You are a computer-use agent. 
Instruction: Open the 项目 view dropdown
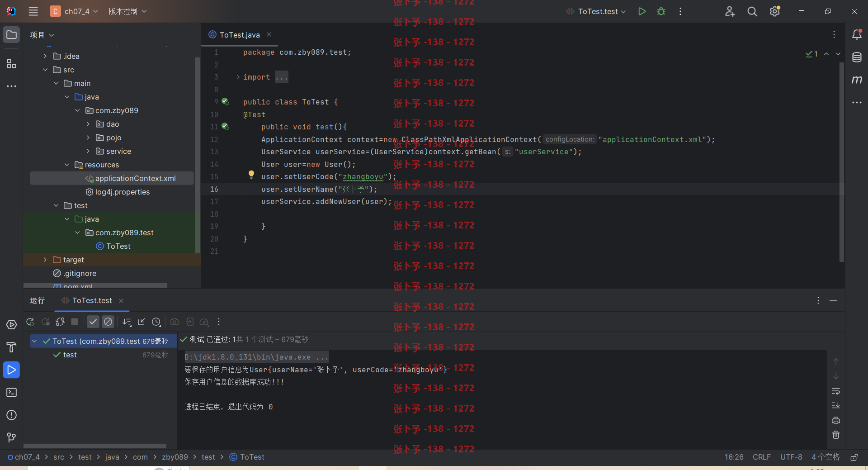click(x=42, y=35)
